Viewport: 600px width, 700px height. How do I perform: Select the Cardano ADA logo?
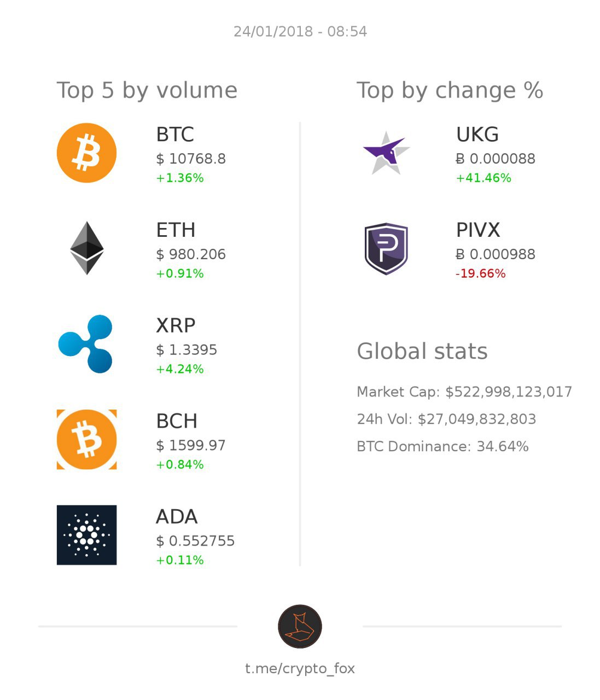[86, 535]
